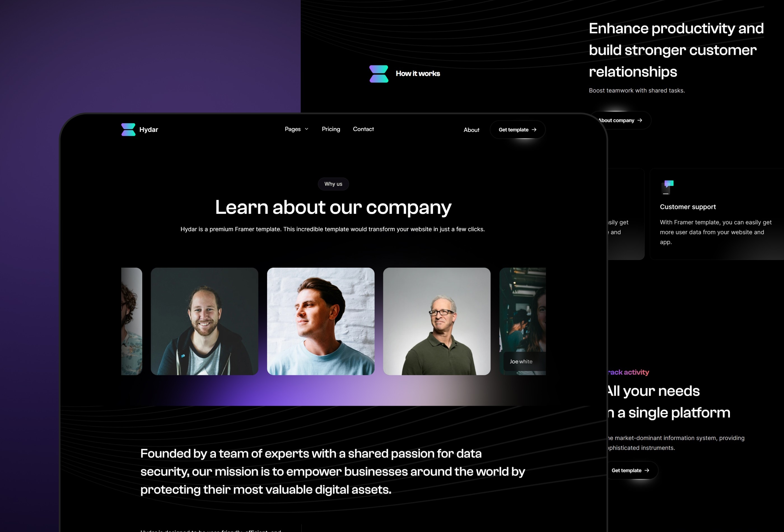
Task: Expand the 'Why us' pill label section
Action: click(x=333, y=183)
